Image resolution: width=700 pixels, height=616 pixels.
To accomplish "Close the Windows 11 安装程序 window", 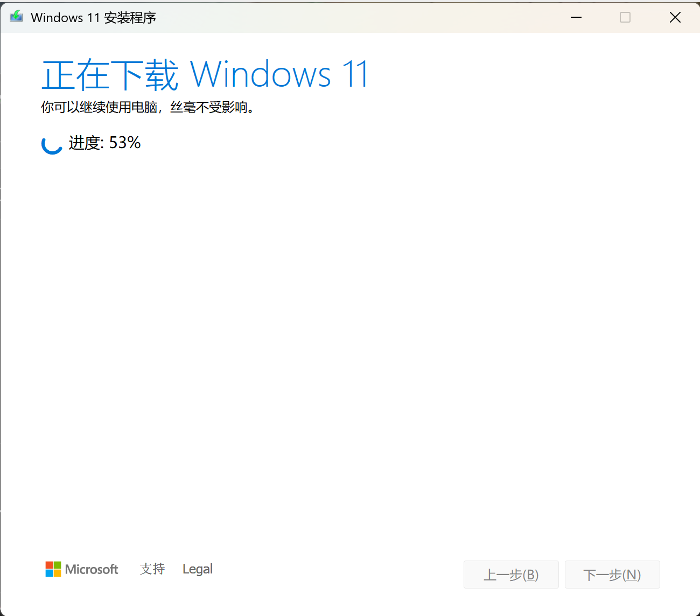I will pos(675,17).
